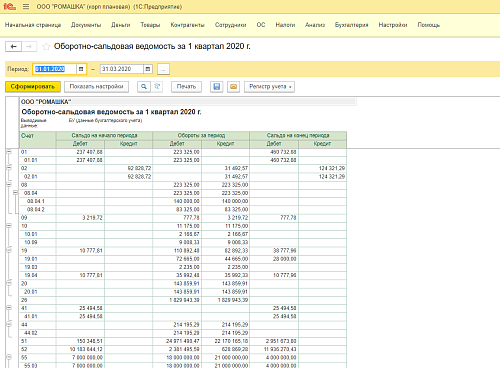500x368 pixels.
Task: Open the Бухгалтерия menu
Action: pos(352,25)
